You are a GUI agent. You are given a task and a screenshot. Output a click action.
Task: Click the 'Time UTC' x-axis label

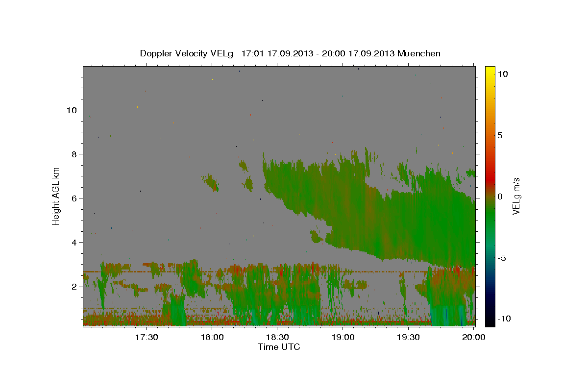(279, 347)
